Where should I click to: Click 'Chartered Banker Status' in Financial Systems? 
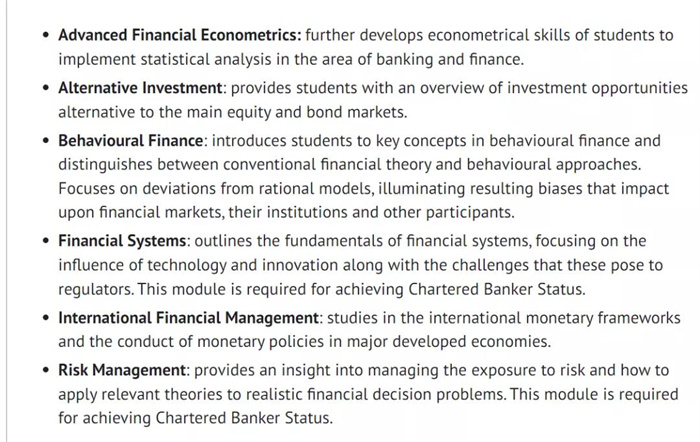click(x=495, y=289)
